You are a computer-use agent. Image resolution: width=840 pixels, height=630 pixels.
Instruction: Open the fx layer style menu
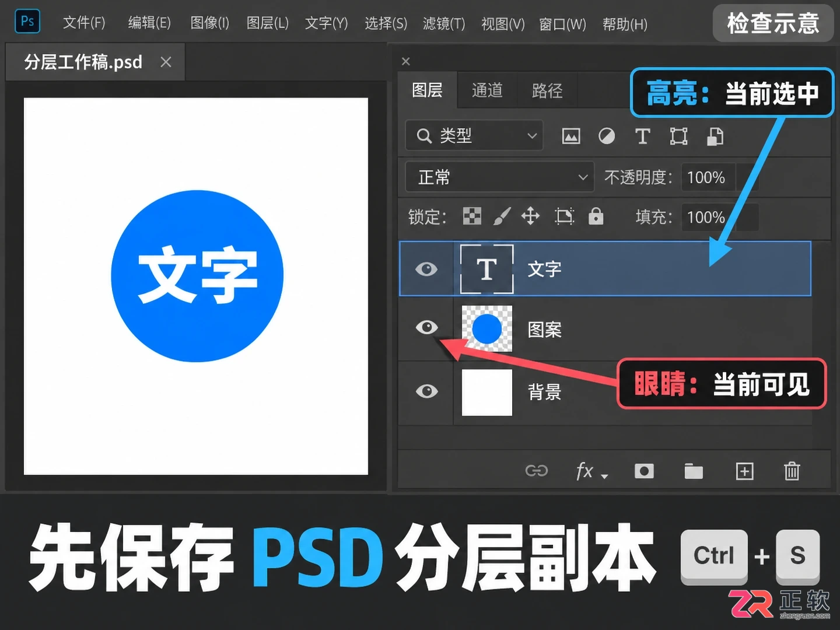coord(591,470)
